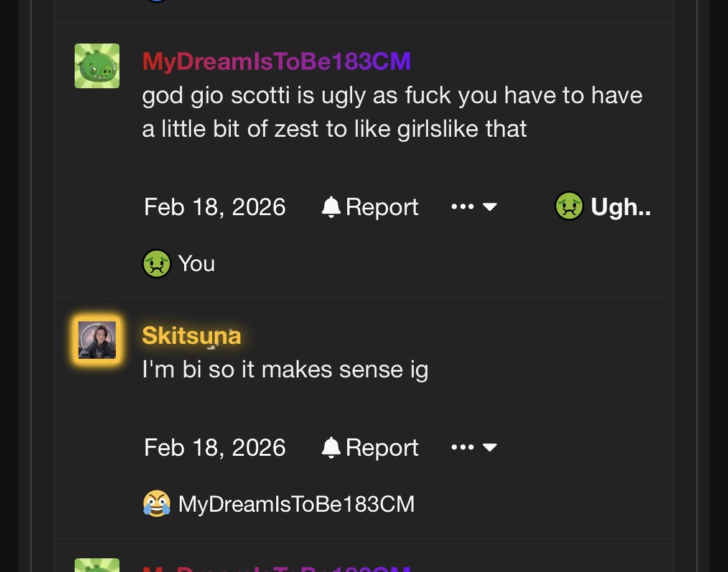728x572 pixels.
Task: Open the Skitsuna username link
Action: coord(191,335)
